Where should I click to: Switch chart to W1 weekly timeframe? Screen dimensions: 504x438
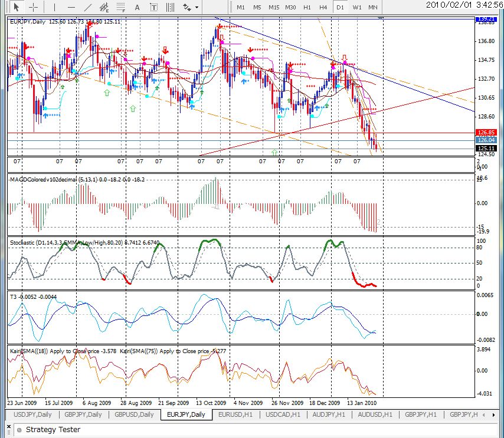tap(357, 7)
